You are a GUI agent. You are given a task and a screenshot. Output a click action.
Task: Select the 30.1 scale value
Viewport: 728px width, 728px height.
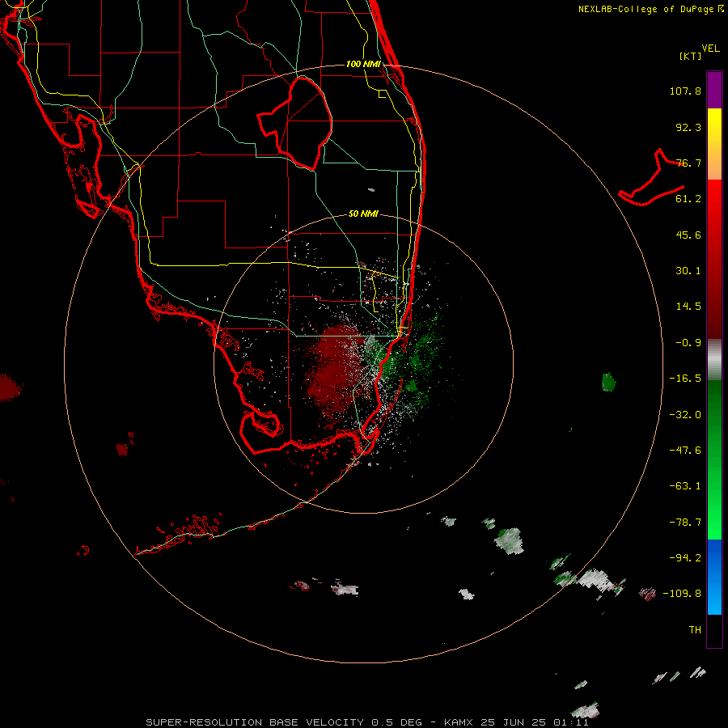pyautogui.click(x=688, y=271)
